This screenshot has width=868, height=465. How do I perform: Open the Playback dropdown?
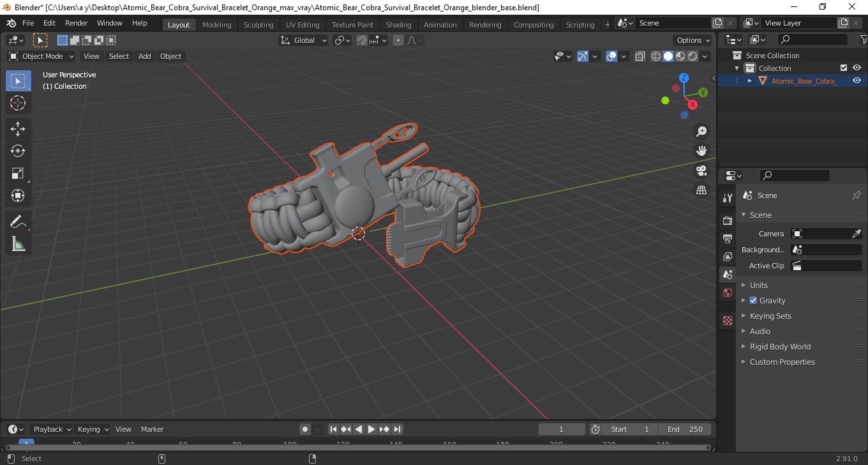click(51, 429)
